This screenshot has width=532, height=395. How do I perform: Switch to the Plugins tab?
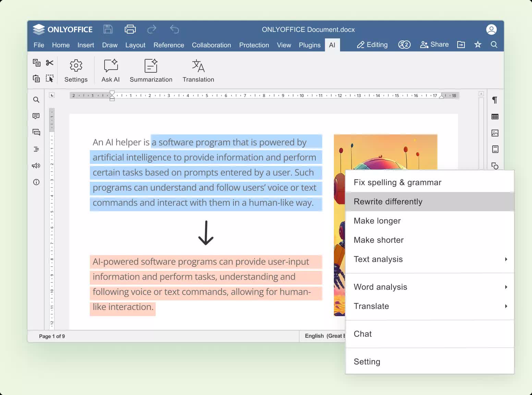310,45
